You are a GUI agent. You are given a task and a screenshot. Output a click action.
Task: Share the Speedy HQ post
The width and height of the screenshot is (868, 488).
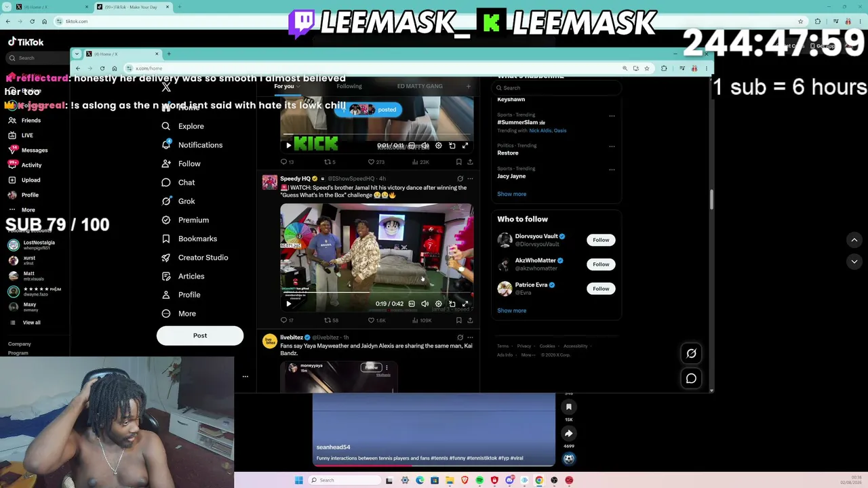pos(470,321)
